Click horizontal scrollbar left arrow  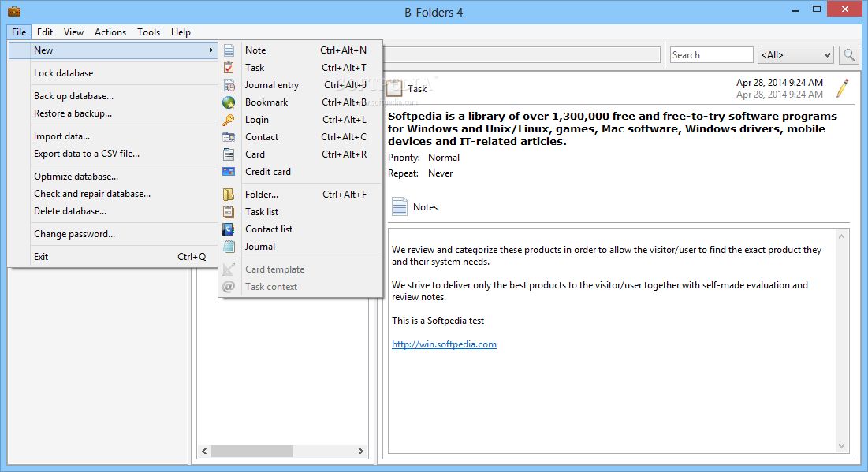(x=204, y=452)
